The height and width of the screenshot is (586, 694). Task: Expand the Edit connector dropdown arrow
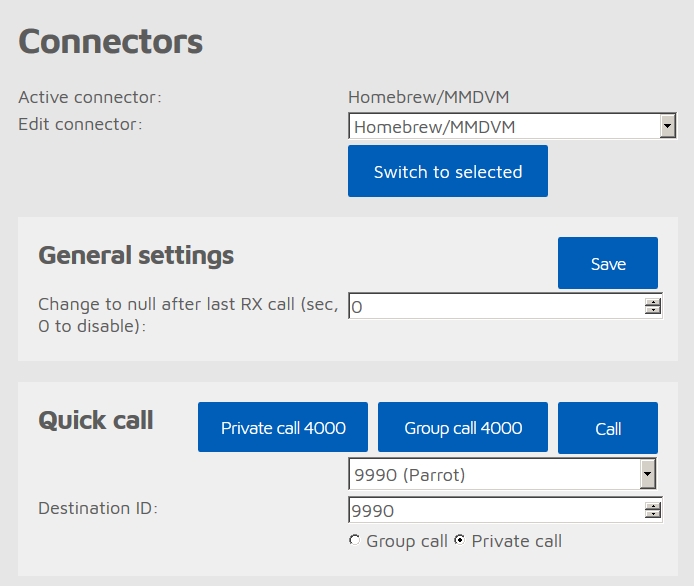[x=667, y=126]
